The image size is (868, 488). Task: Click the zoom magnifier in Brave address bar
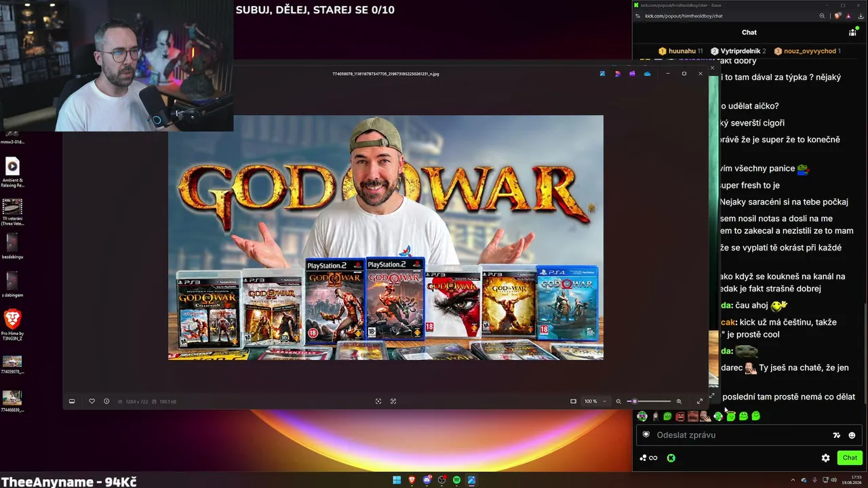(x=822, y=16)
